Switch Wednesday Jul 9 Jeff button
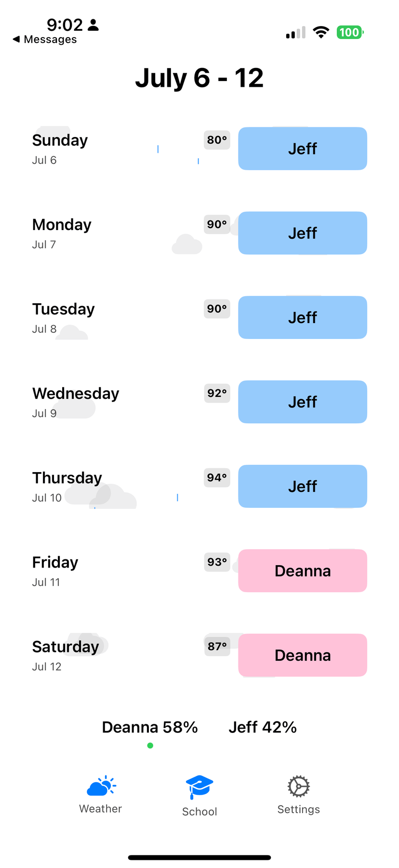This screenshot has width=399, height=868. coord(303,402)
